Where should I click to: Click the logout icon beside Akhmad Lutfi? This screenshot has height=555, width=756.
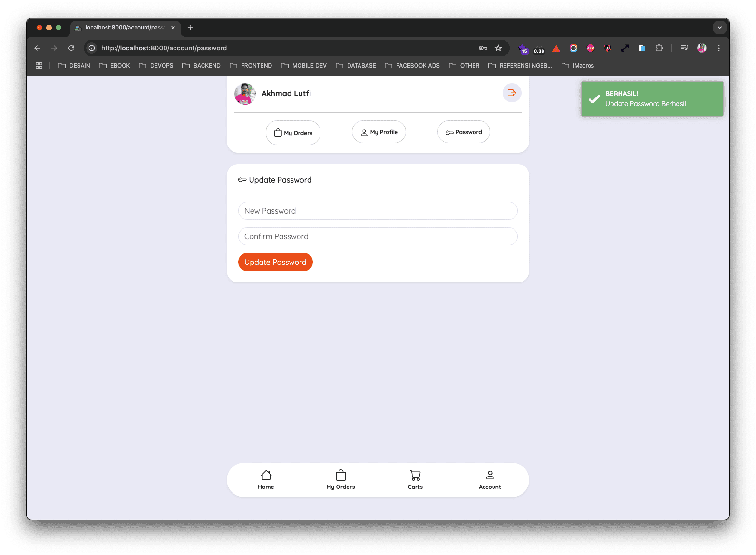click(x=512, y=93)
